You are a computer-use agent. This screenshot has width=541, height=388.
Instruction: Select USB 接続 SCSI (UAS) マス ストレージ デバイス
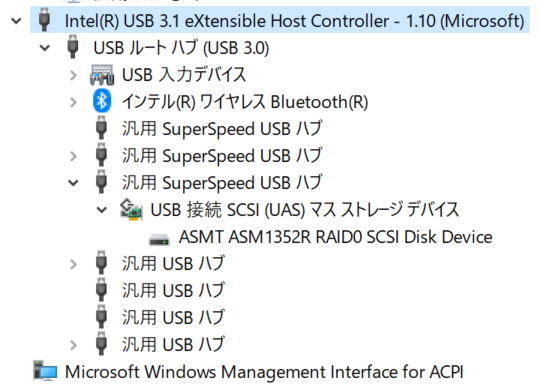click(305, 210)
